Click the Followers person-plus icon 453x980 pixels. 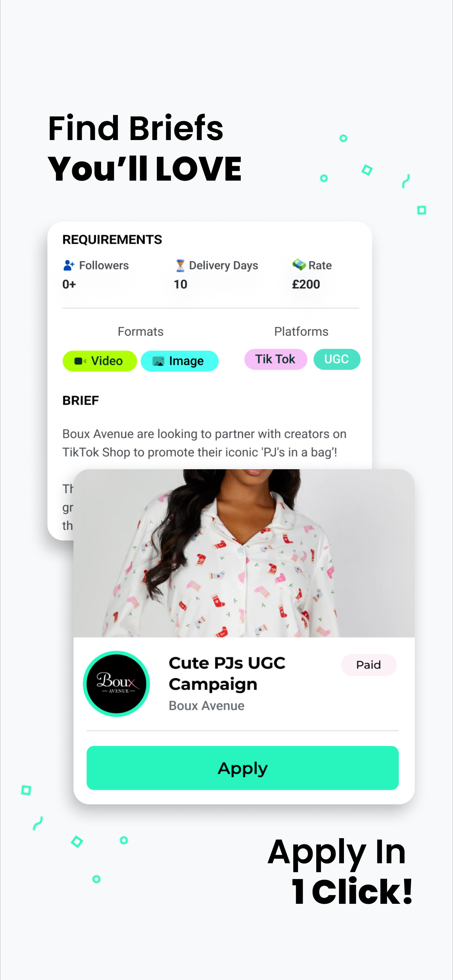point(69,265)
